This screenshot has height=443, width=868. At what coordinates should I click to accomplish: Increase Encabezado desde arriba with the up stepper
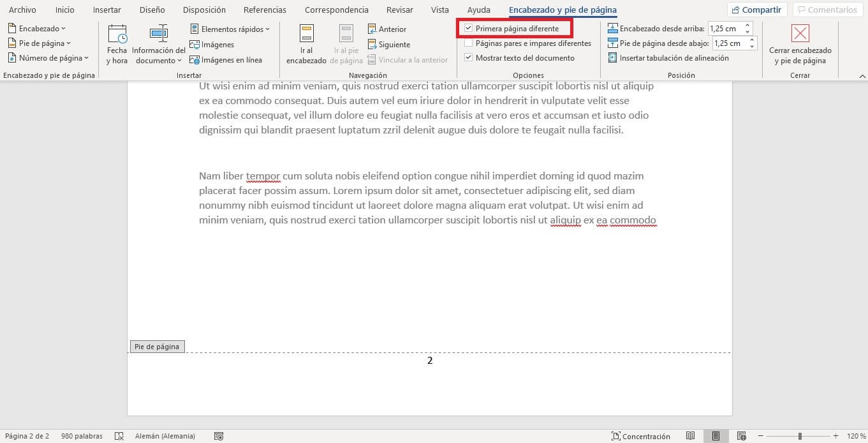[747, 24]
